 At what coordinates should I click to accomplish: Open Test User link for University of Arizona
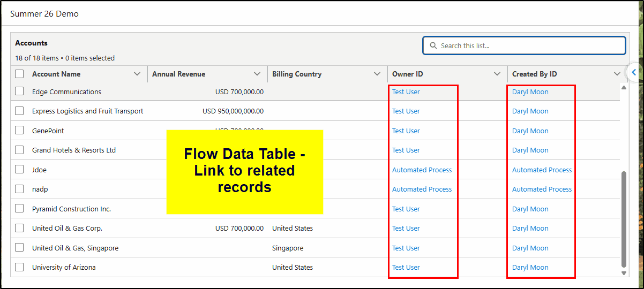click(406, 267)
